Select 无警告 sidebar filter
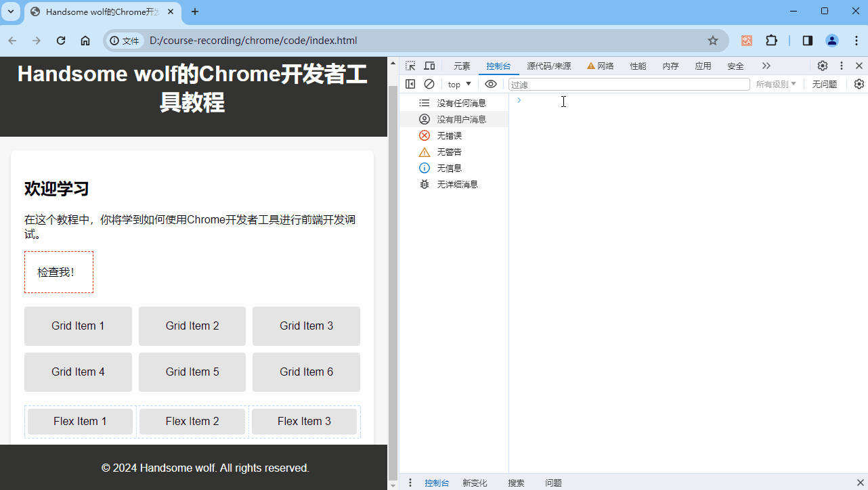 (454, 152)
